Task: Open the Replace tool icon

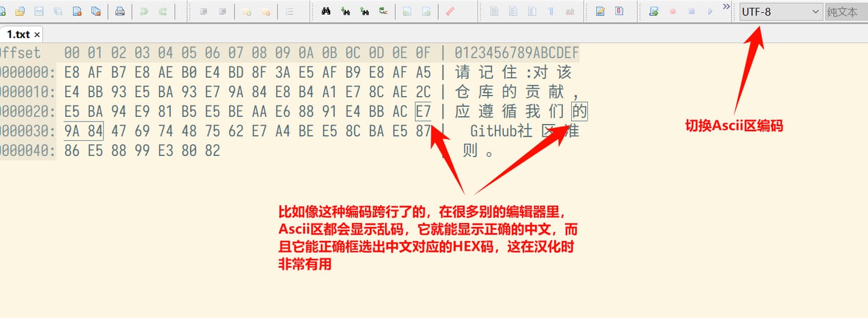Action: pos(383,11)
